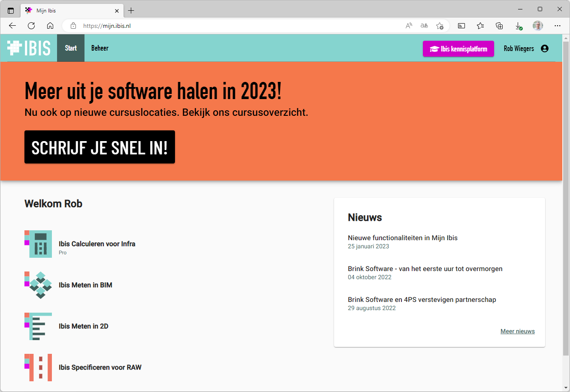
Task: Click SCHRIJF JE SNEL IN! button
Action: click(100, 147)
